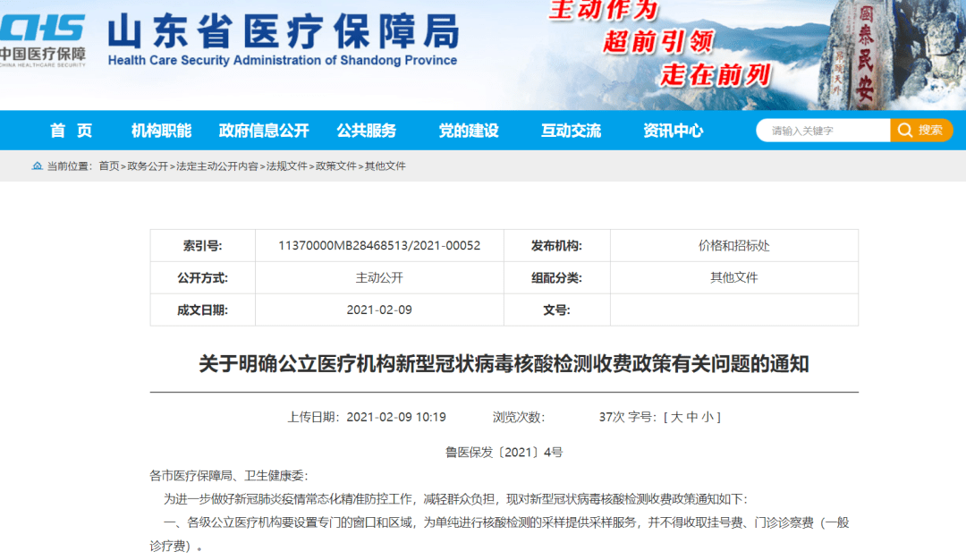Viewport: 966px width, 560px height.
Task: Open the 资讯中心 navigation menu item
Action: pyautogui.click(x=674, y=131)
